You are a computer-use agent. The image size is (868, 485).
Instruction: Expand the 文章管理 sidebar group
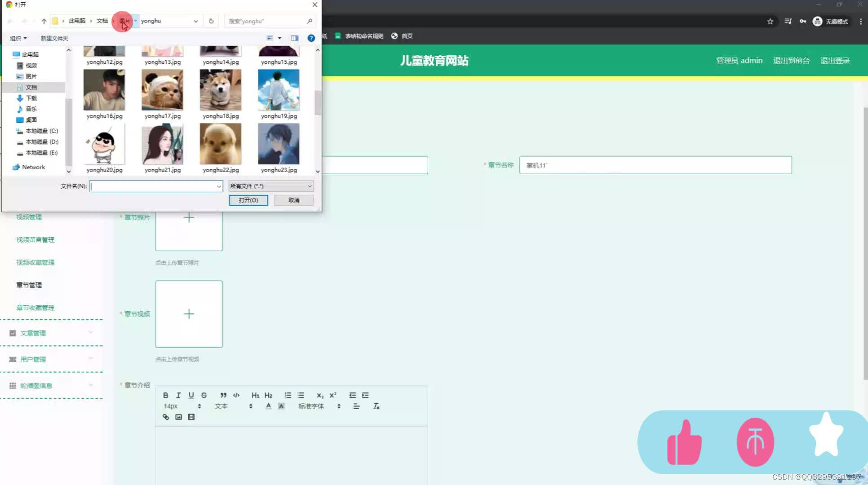[52, 333]
